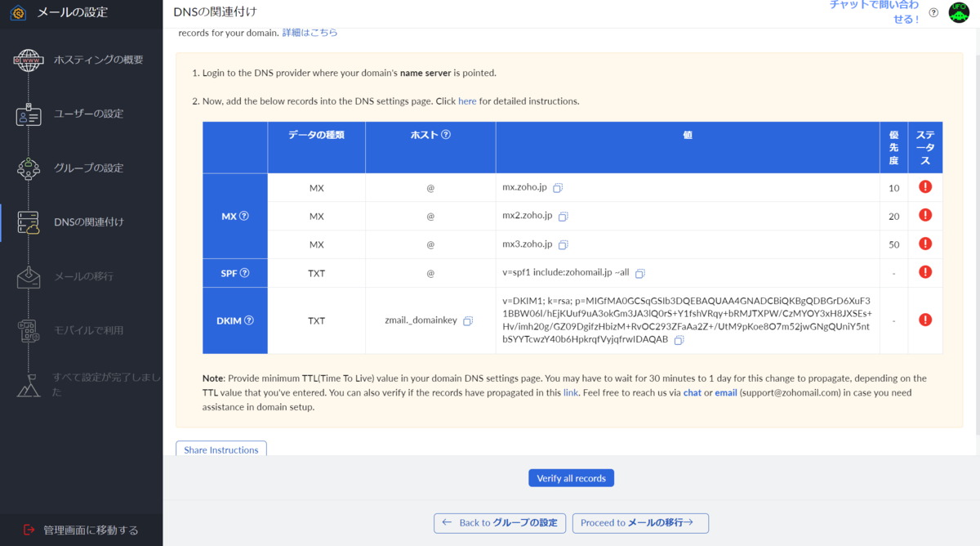
Task: Copy the DKIM key value
Action: [x=679, y=340]
